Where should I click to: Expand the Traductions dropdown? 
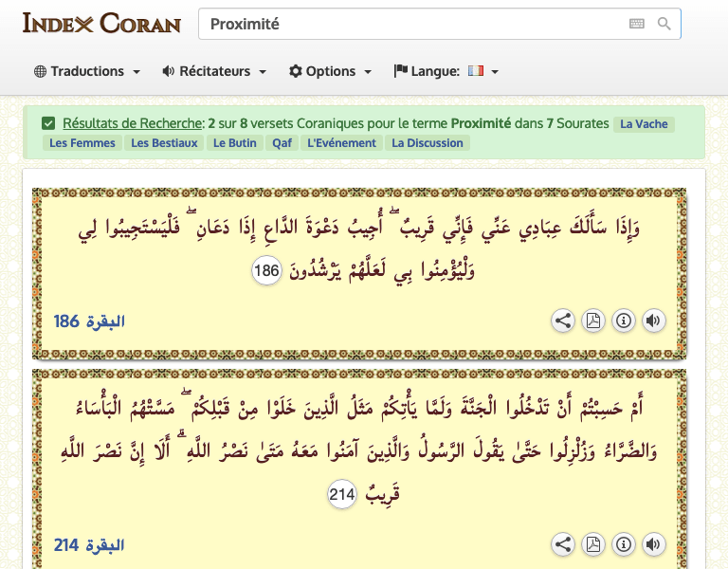pos(87,71)
